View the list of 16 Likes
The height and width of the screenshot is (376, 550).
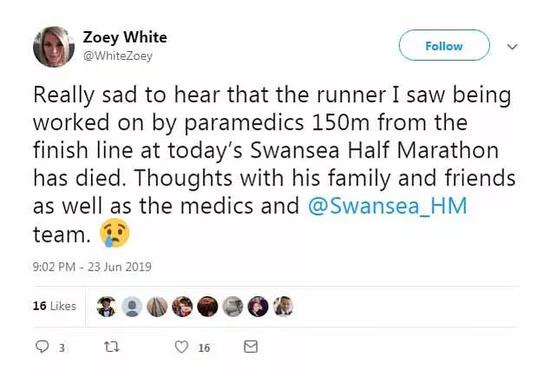pos(54,306)
